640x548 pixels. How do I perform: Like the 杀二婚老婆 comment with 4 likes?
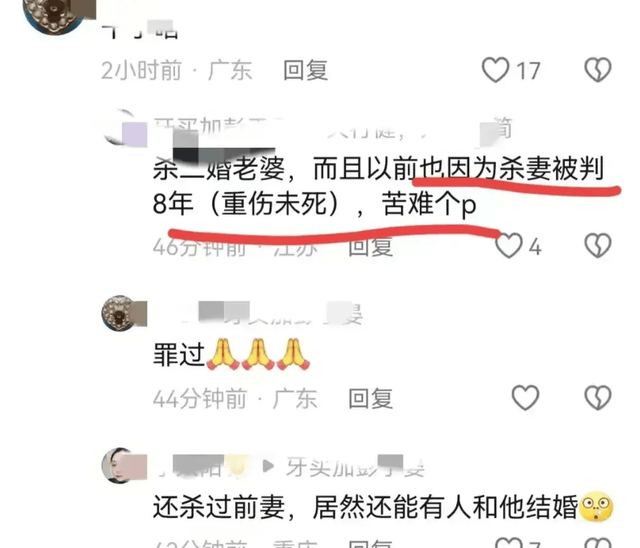509,246
